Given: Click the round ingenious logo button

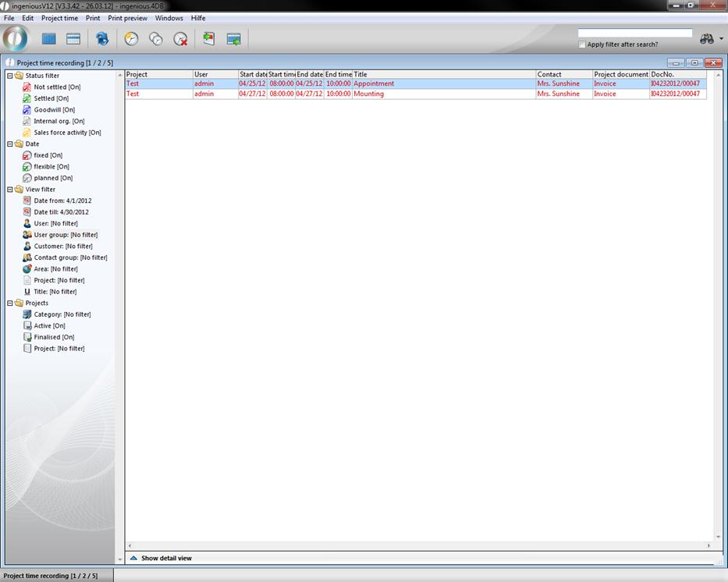Looking at the screenshot, I should [15, 38].
